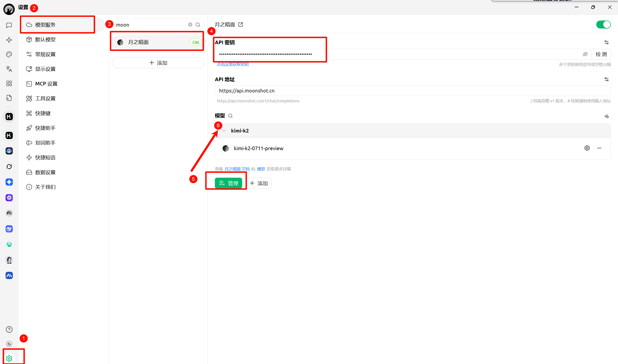Open the chat assistant sidebar icon

[9, 25]
